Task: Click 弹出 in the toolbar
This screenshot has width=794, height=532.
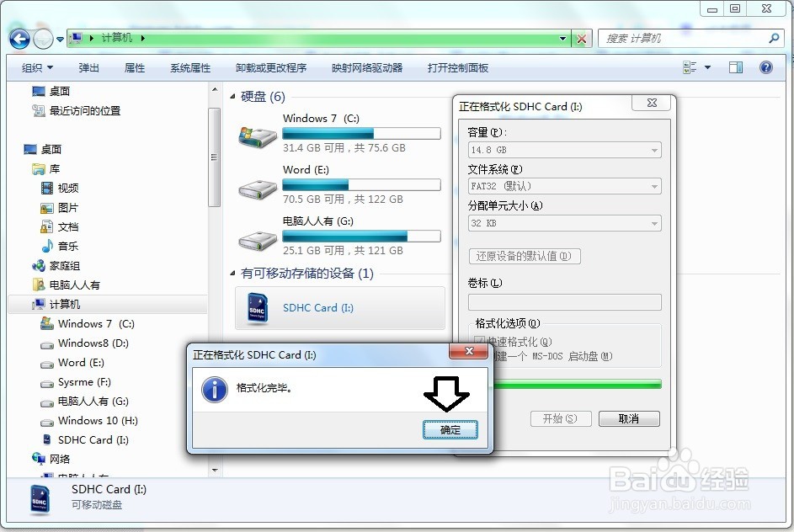Action: click(x=88, y=68)
